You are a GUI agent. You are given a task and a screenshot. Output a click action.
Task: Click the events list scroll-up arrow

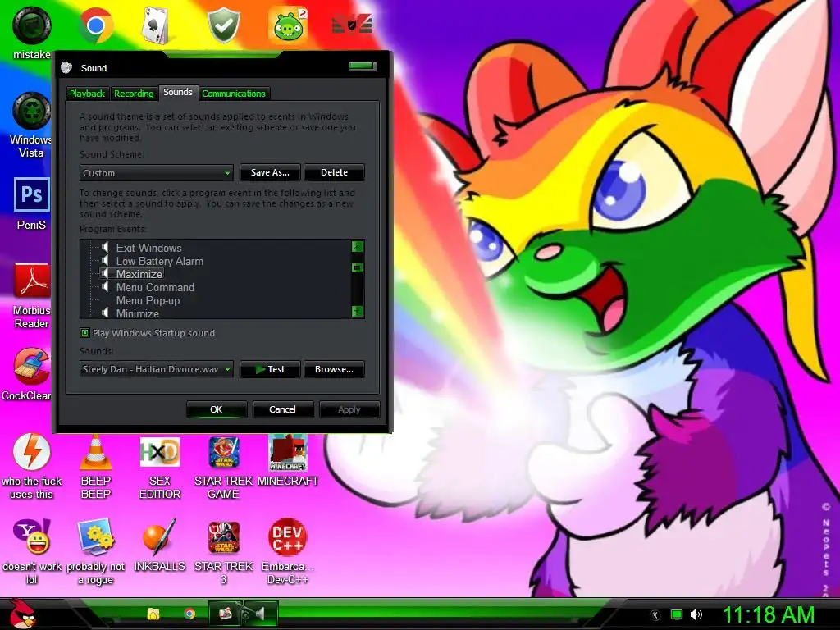pos(358,246)
